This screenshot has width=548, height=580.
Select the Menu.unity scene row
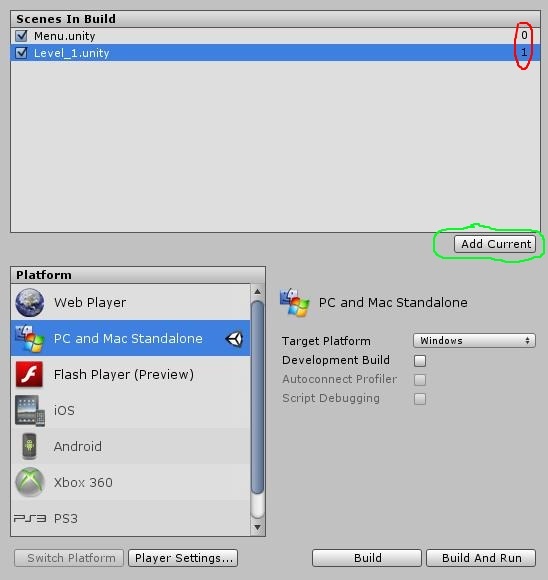pos(275,36)
